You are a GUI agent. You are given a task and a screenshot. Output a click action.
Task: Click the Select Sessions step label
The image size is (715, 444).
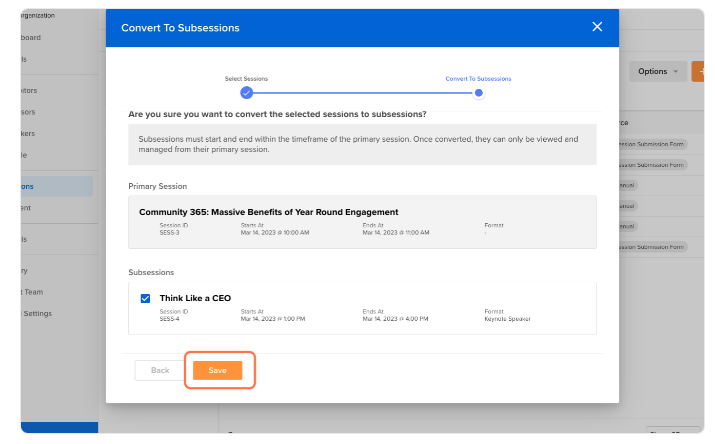click(x=246, y=79)
